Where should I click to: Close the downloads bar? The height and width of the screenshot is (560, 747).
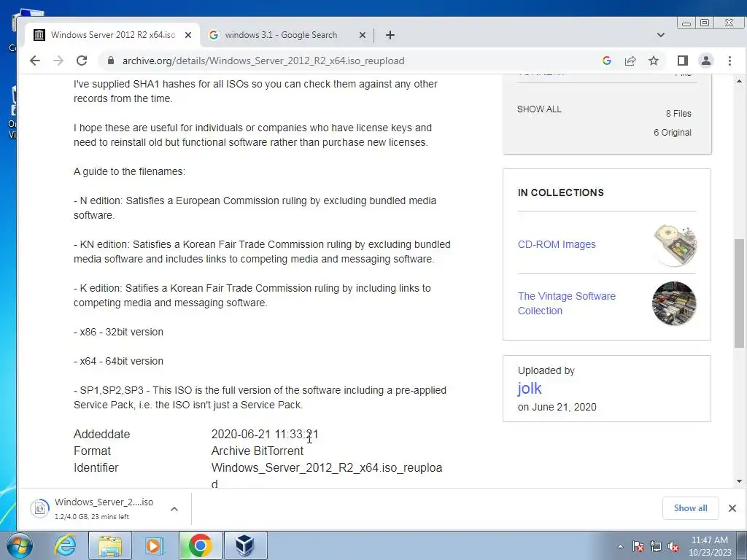tap(732, 508)
